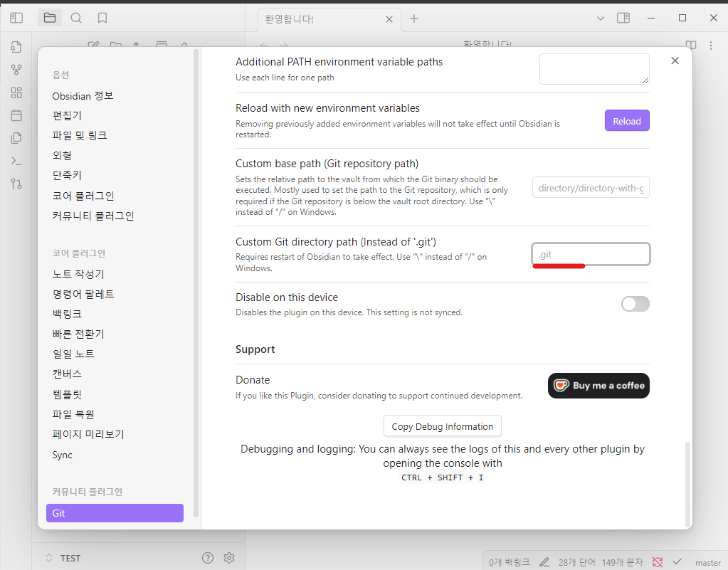
Task: Click the pencil edit mode icon
Action: point(544,562)
